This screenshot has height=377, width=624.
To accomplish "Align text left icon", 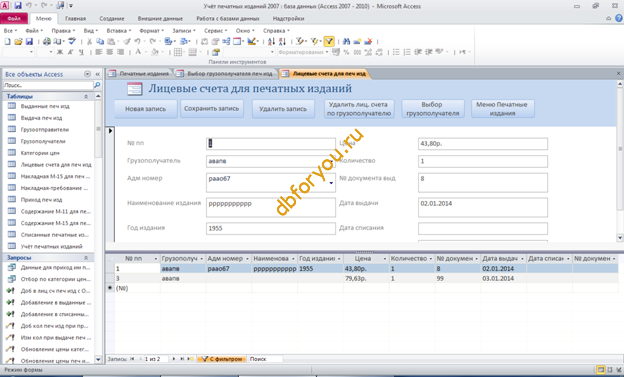I will click(99, 52).
